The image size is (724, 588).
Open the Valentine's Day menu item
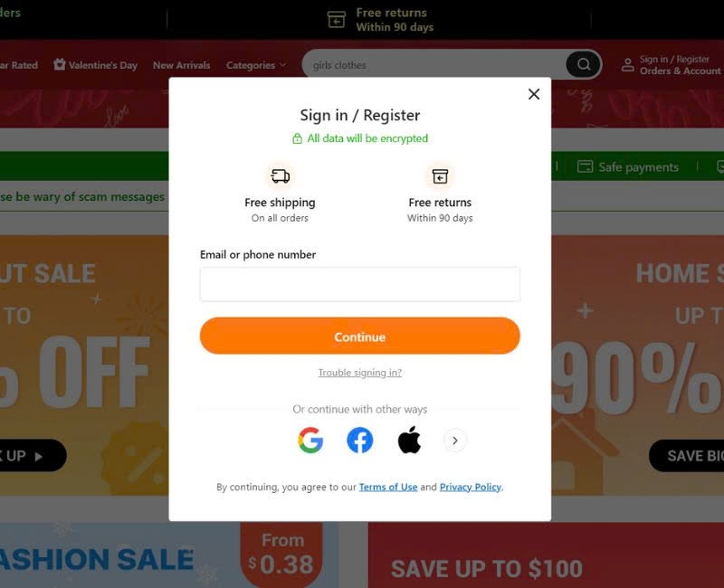(x=95, y=64)
